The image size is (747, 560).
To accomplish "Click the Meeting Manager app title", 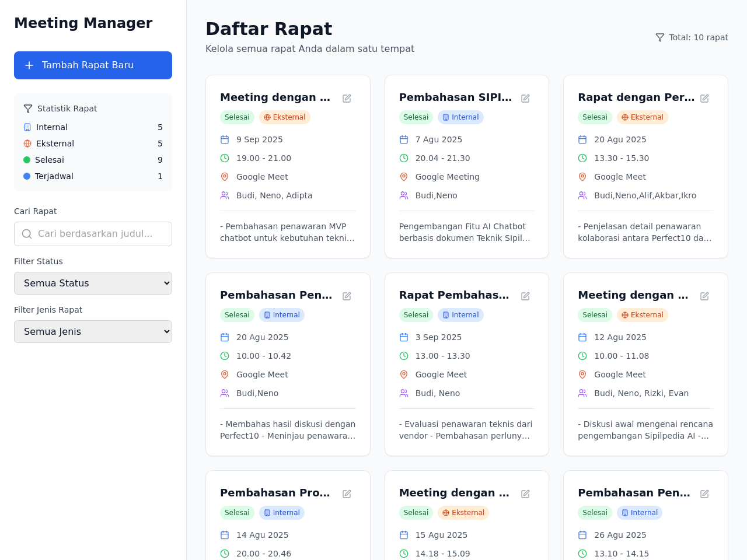I will (83, 23).
